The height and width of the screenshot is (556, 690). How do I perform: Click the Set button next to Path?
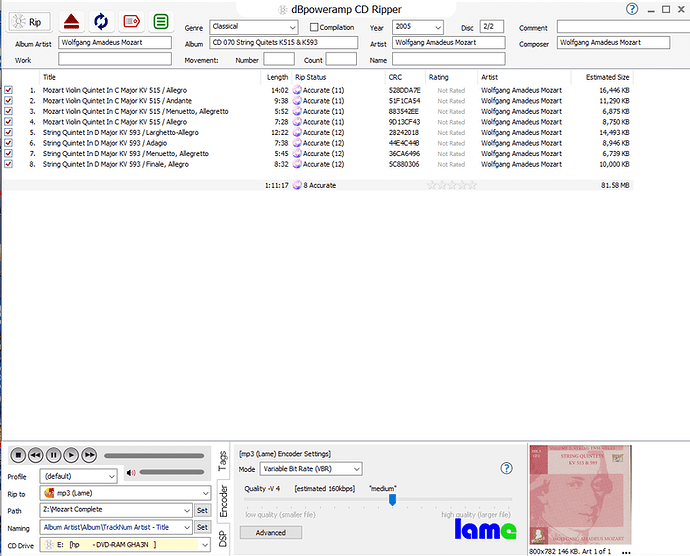(202, 510)
